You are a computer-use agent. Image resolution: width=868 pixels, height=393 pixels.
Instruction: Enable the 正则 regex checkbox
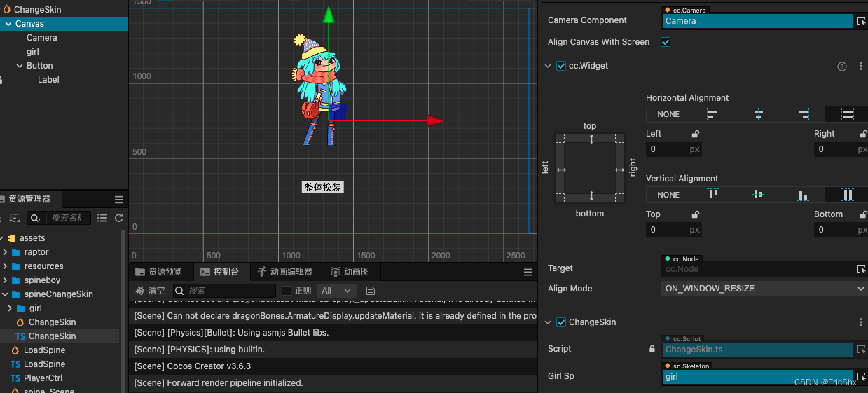286,291
